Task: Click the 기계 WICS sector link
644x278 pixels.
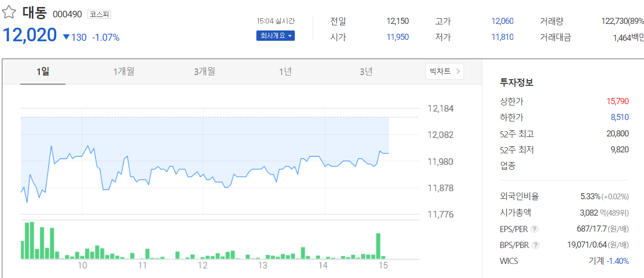Action: pos(596,261)
